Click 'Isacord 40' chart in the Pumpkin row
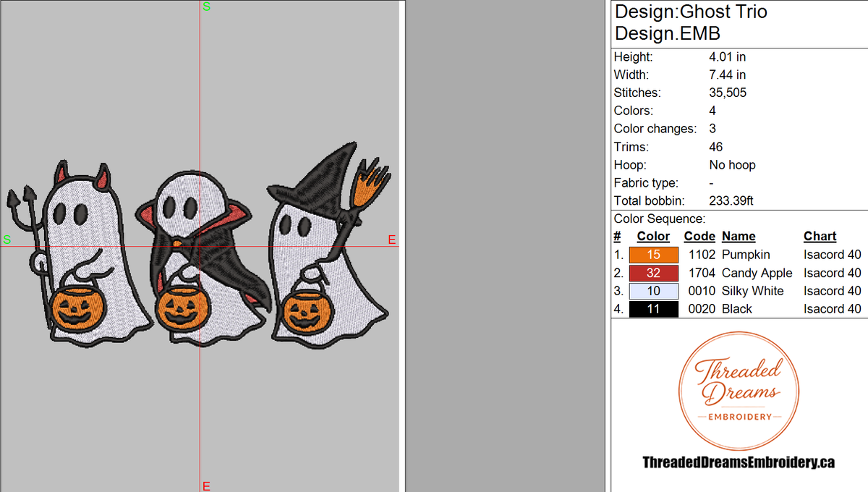The height and width of the screenshot is (492, 868). (833, 255)
